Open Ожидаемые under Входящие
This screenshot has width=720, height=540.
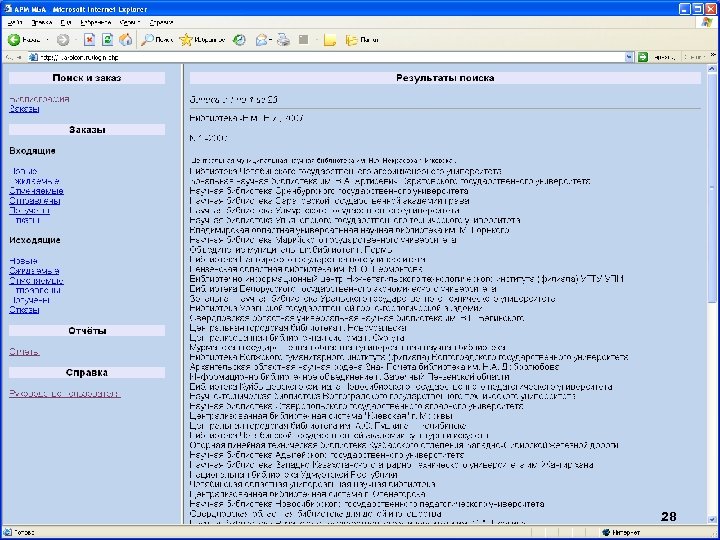tap(34, 181)
